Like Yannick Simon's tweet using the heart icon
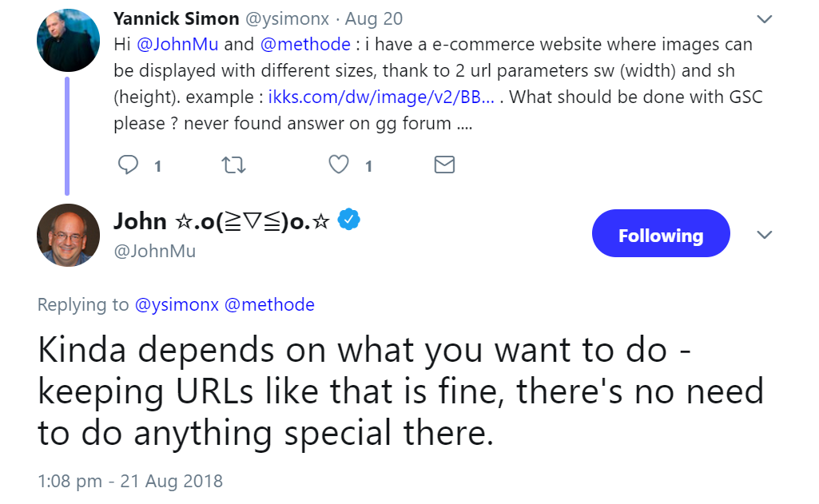Viewport: 819px width, 504px height. pyautogui.click(x=338, y=165)
